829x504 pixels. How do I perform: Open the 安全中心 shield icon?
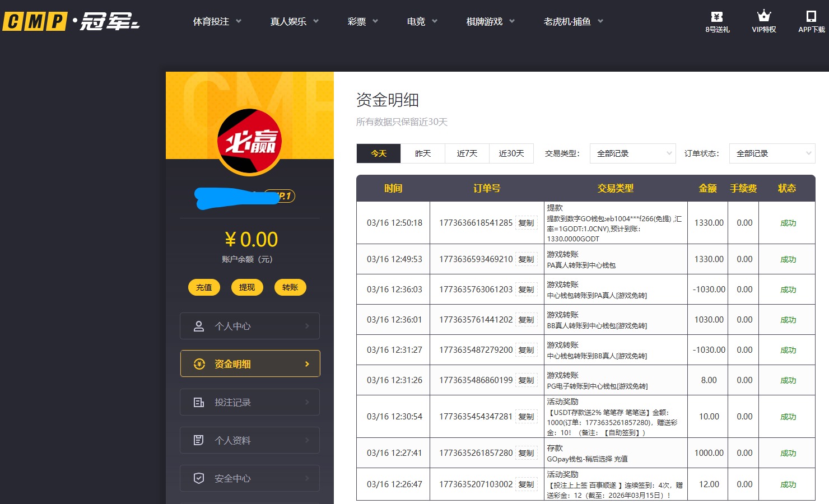(198, 478)
